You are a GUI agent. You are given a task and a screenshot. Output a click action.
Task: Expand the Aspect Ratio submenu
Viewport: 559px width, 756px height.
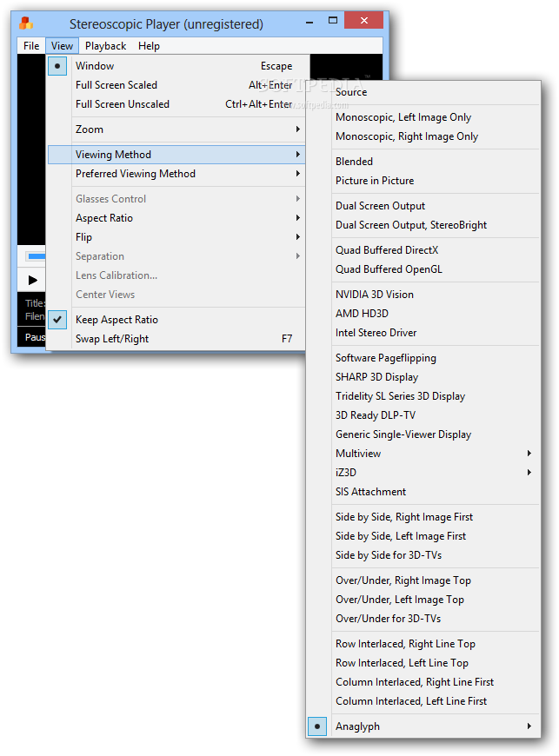(x=176, y=218)
